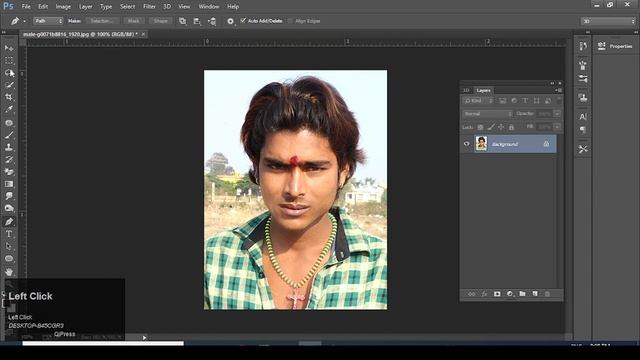Open the Layer menu

tap(85, 7)
